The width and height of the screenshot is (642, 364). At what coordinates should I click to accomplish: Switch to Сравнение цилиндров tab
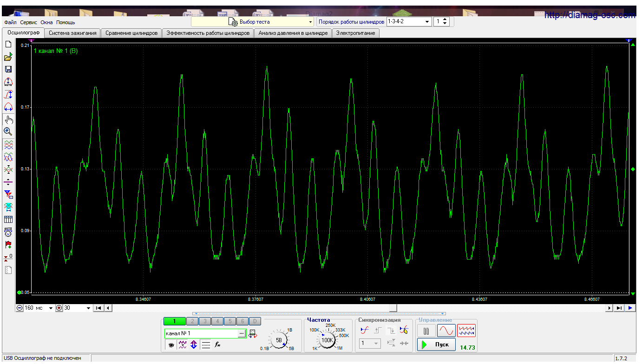[131, 33]
